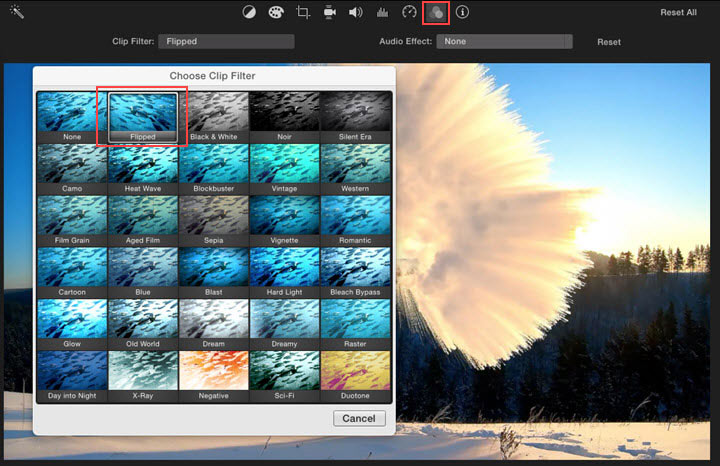Pick the Silent Era filter
Viewport: 720px width, 466px height.
pos(355,117)
